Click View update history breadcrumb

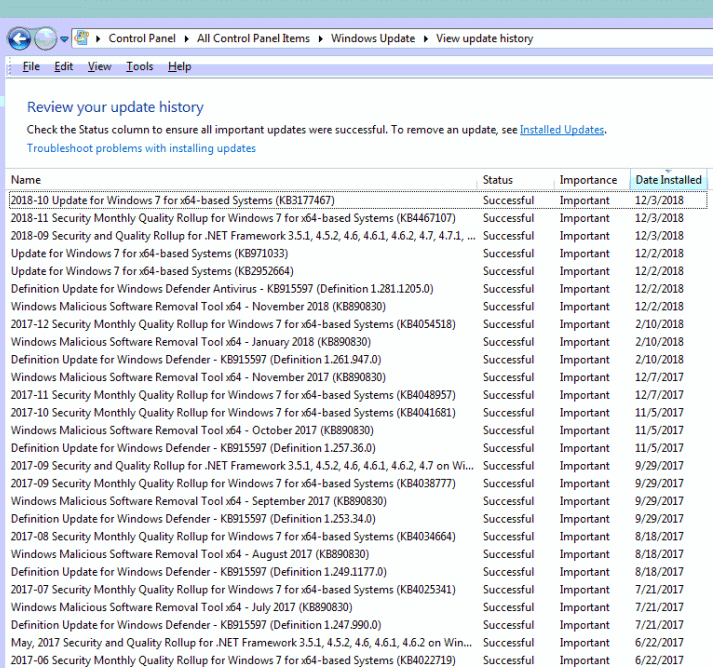point(484,39)
